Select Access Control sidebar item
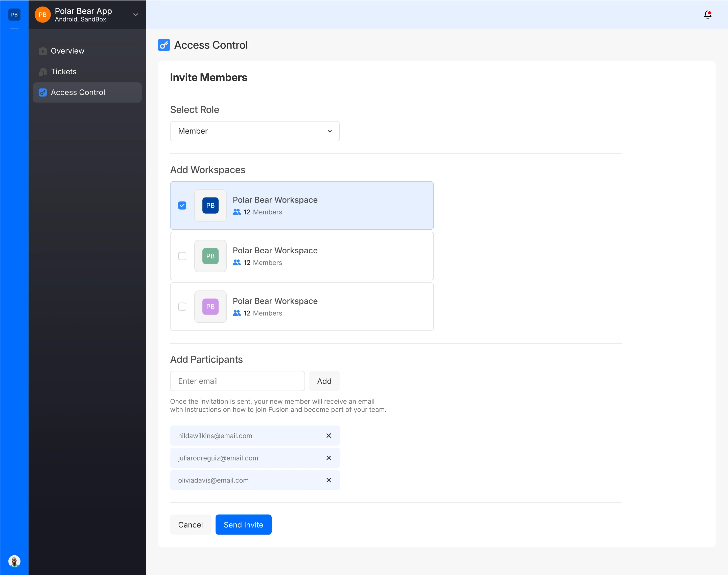Image resolution: width=728 pixels, height=575 pixels. coord(78,92)
